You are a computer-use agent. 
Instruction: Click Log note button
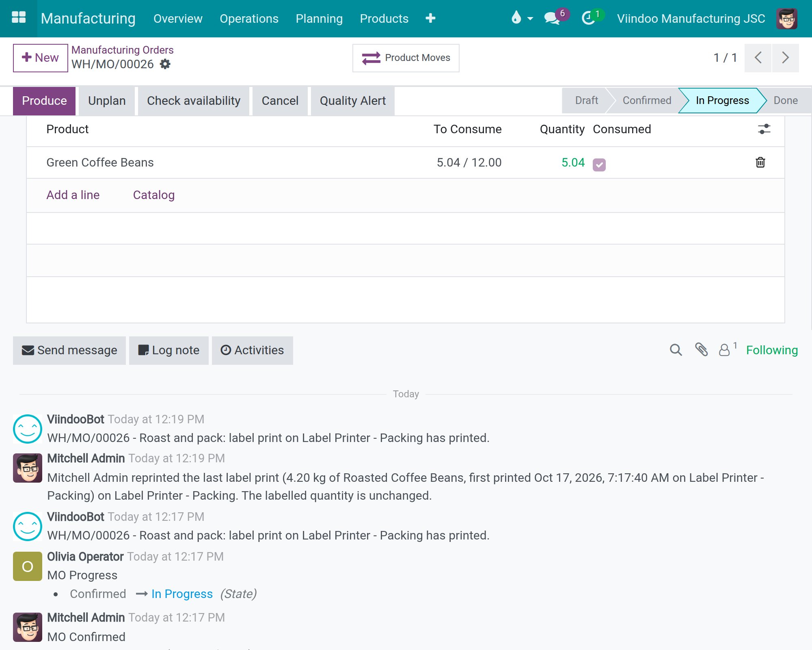[168, 350]
